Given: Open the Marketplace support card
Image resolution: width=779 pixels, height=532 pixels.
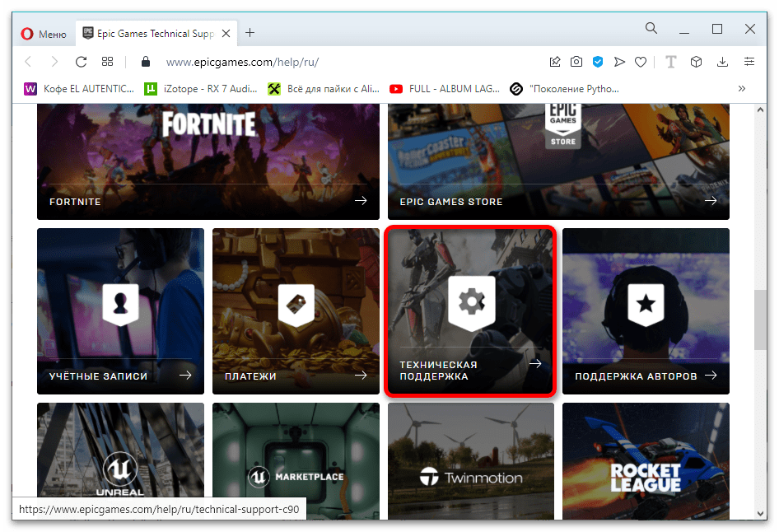Looking at the screenshot, I should 296,461.
